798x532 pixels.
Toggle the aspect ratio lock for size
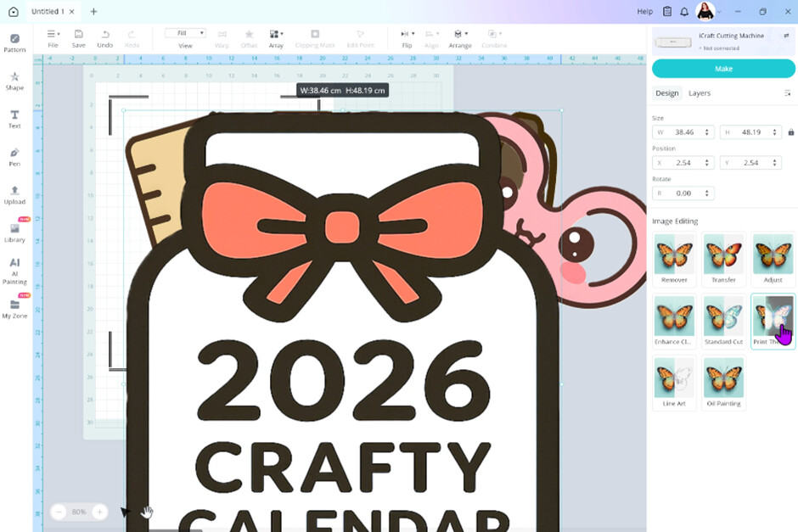[791, 132]
